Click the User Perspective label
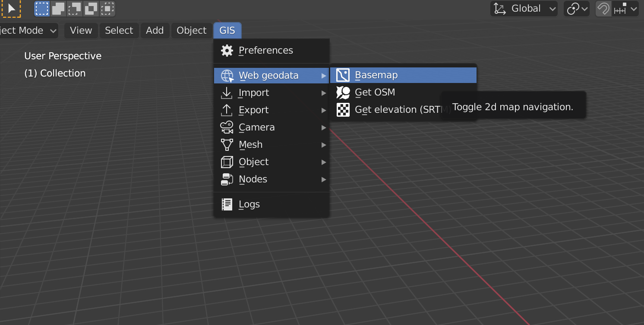The image size is (644, 325). coord(63,56)
